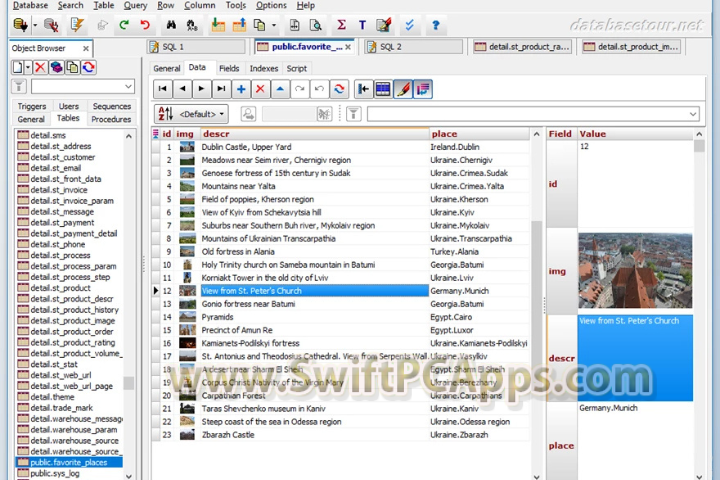The width and height of the screenshot is (720, 480).
Task: Open the Fields tab
Action: coord(229,68)
